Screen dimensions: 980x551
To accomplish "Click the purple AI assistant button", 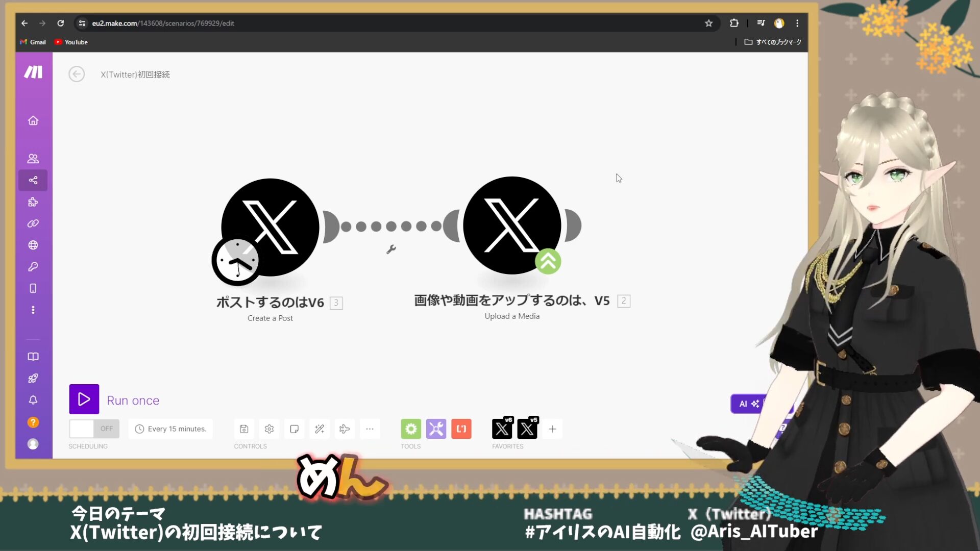I will pos(749,404).
